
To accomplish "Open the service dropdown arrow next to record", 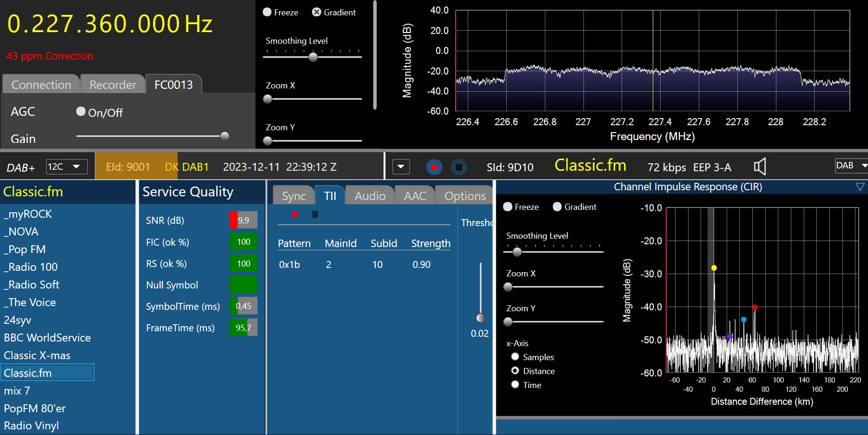I will [x=401, y=167].
